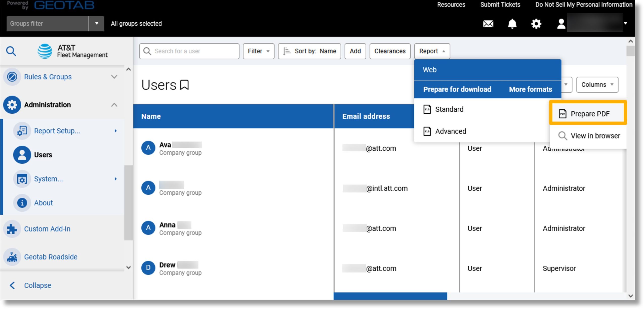Open the Groups filter dropdown arrow

tap(96, 24)
